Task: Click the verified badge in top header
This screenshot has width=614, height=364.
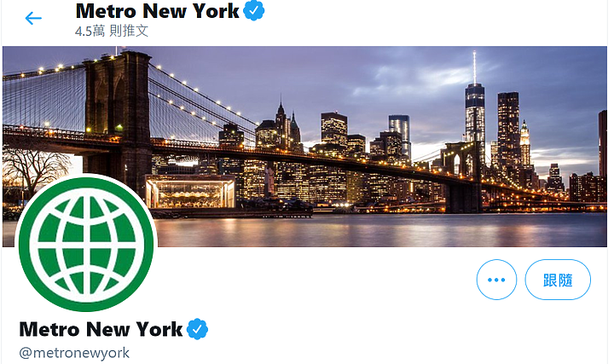Action: 254,11
